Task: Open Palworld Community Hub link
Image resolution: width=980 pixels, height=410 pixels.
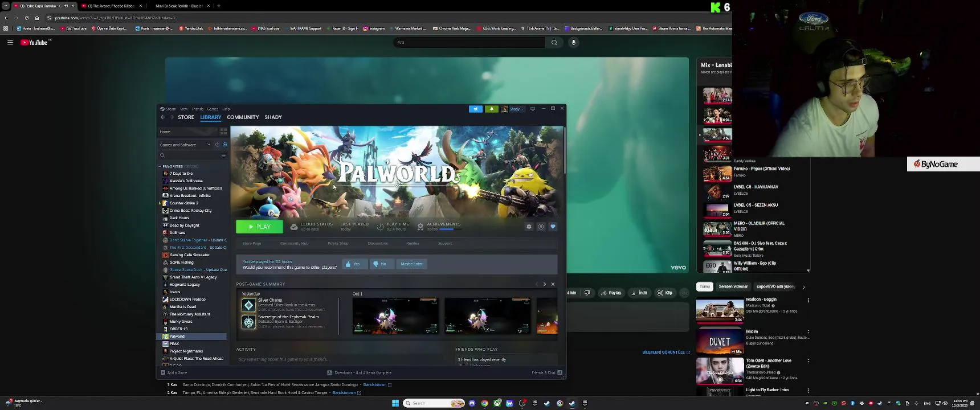Action: 294,243
